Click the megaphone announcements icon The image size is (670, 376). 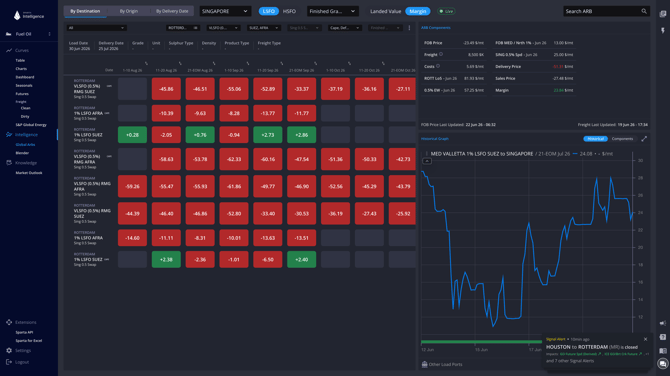click(663, 323)
